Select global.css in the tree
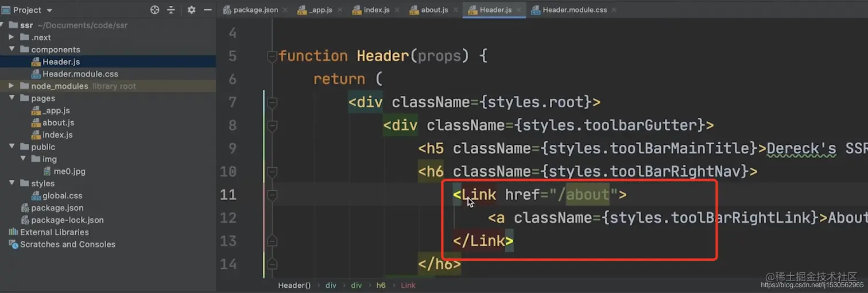The width and height of the screenshot is (868, 293). point(62,195)
